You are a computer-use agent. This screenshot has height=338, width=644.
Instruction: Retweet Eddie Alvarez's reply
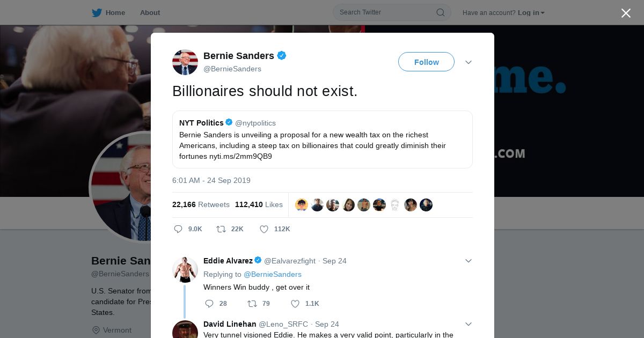[x=252, y=304]
